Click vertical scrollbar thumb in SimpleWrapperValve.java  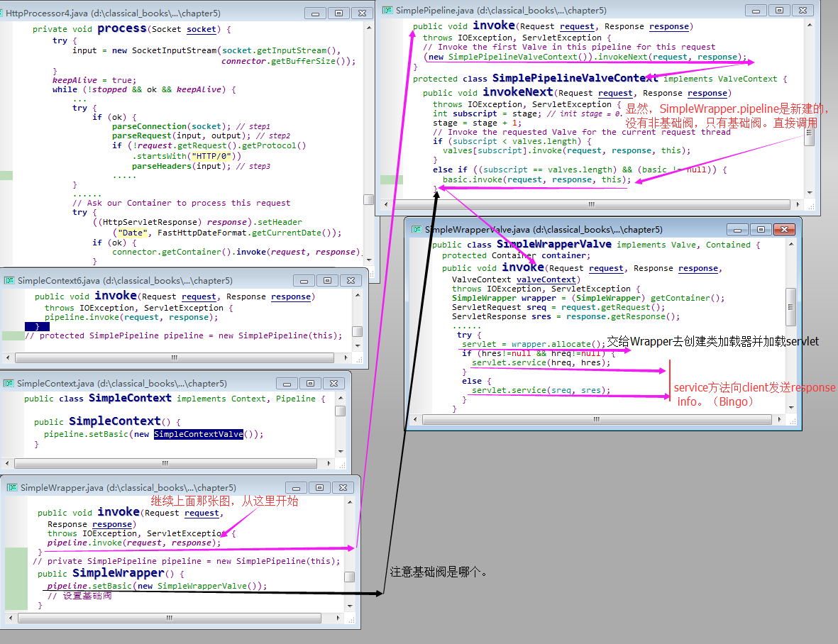[791, 307]
